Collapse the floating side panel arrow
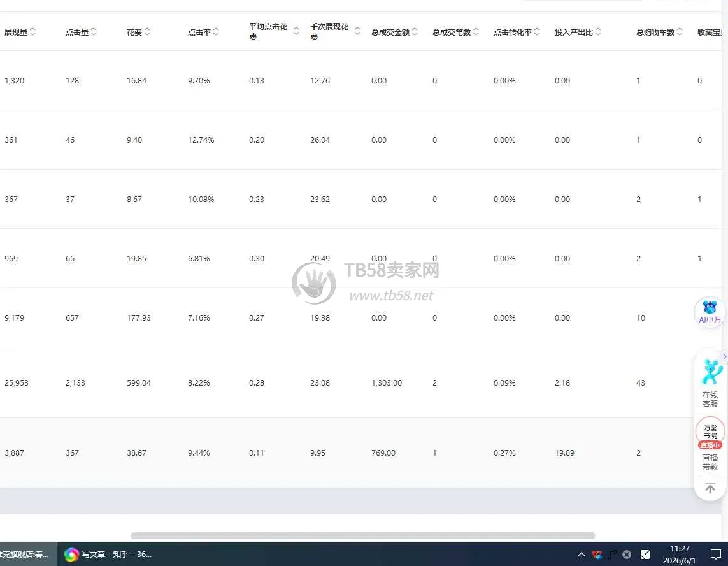The image size is (728, 566). [x=724, y=356]
